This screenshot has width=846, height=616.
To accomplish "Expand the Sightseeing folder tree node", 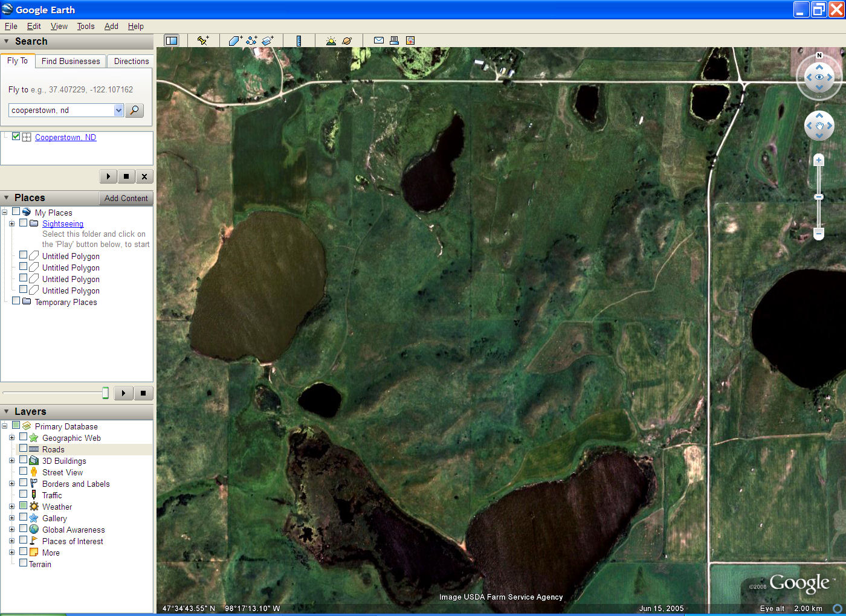I will [x=11, y=223].
